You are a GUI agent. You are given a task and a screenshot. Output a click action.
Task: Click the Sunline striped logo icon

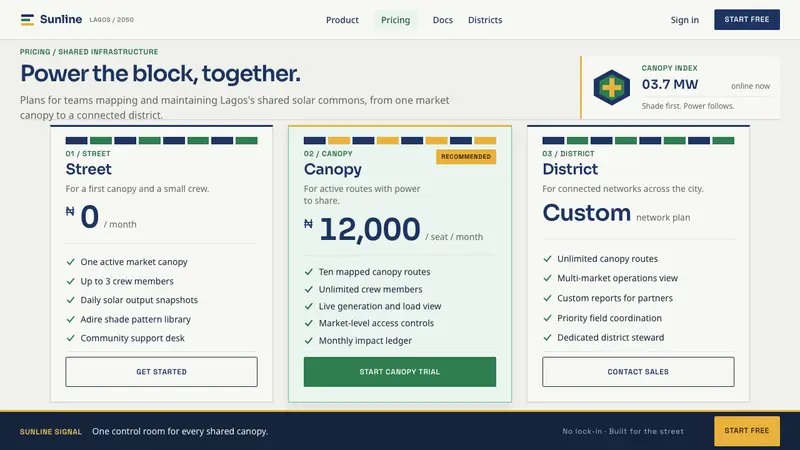pos(27,19)
